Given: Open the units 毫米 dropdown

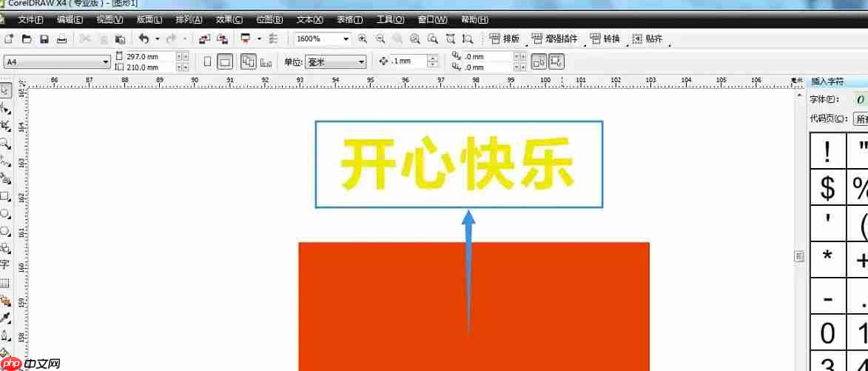Looking at the screenshot, I should (x=361, y=62).
